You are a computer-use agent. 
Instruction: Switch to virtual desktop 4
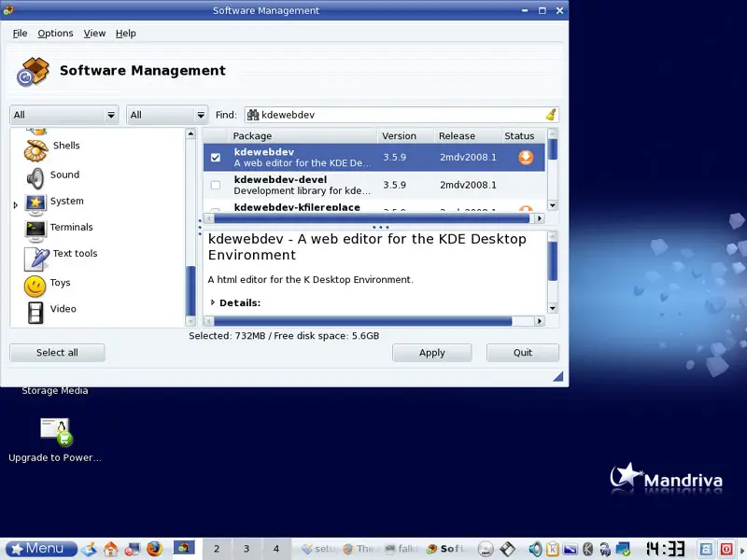[x=275, y=549]
